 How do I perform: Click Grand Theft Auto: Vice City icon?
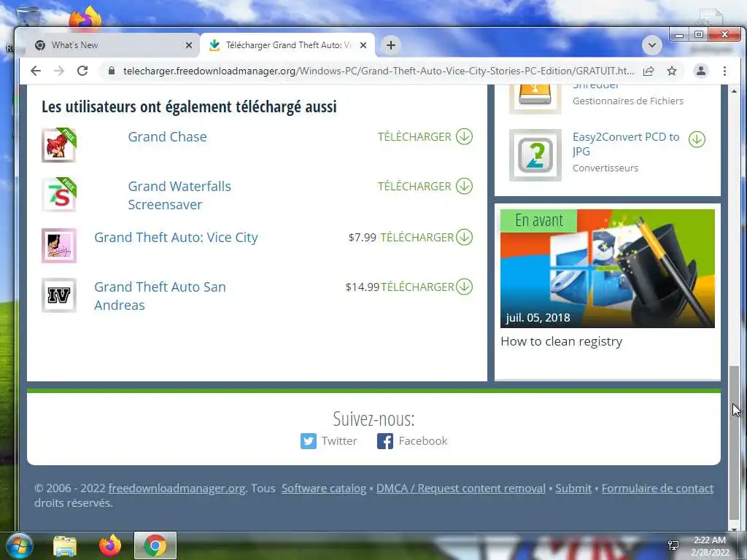[x=59, y=246]
